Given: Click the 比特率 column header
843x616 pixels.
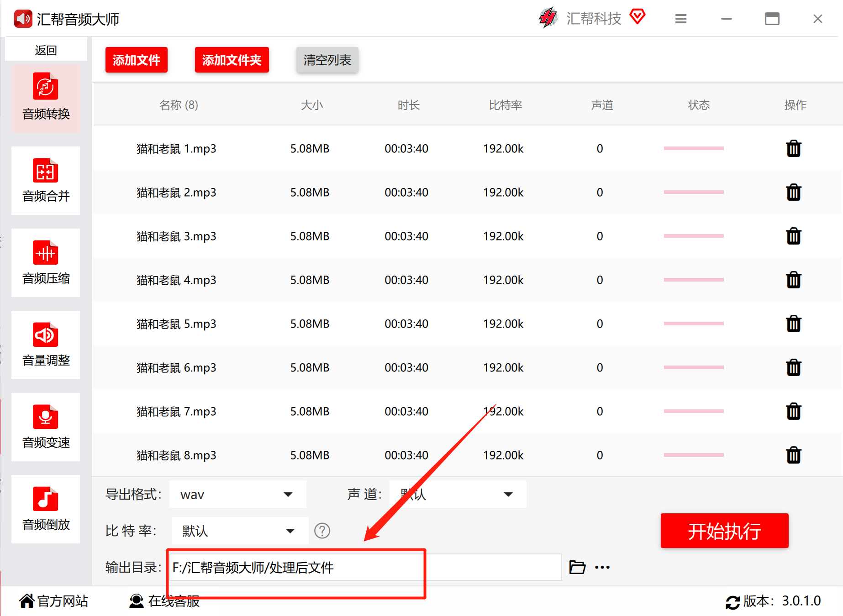Looking at the screenshot, I should pos(506,105).
